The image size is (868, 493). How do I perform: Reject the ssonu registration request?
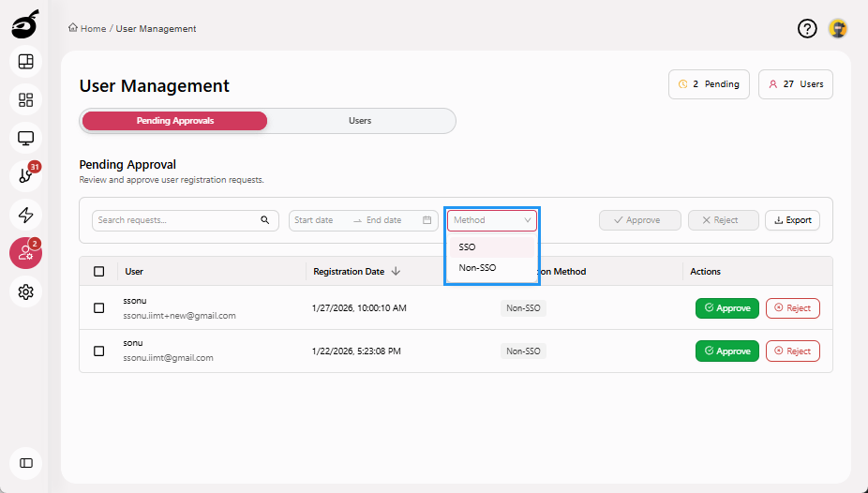[792, 307]
